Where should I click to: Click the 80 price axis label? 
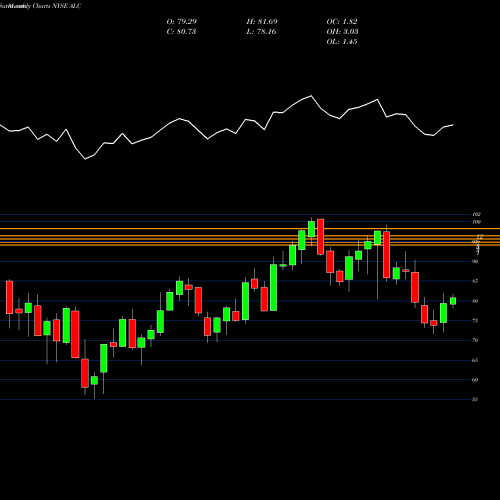[x=475, y=301]
